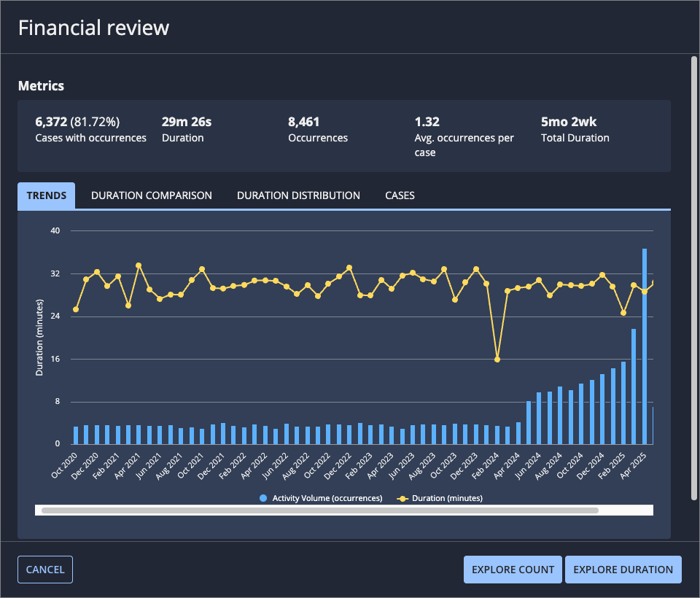Click the dialog's vertical scrollbar
This screenshot has width=700, height=598.
coord(693,278)
